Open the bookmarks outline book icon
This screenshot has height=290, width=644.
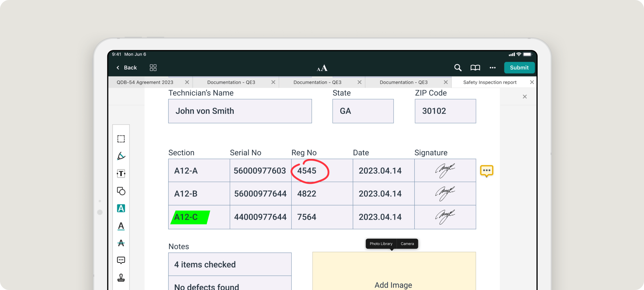475,68
